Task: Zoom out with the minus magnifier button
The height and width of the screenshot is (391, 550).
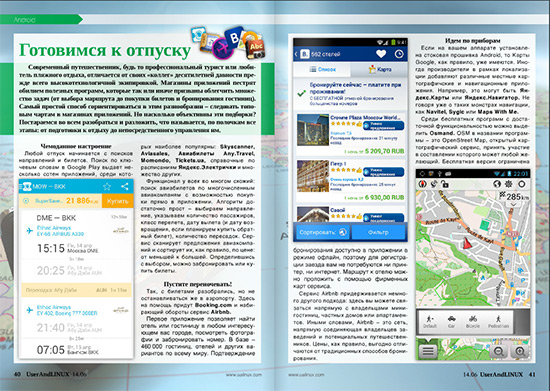Action: (499, 351)
